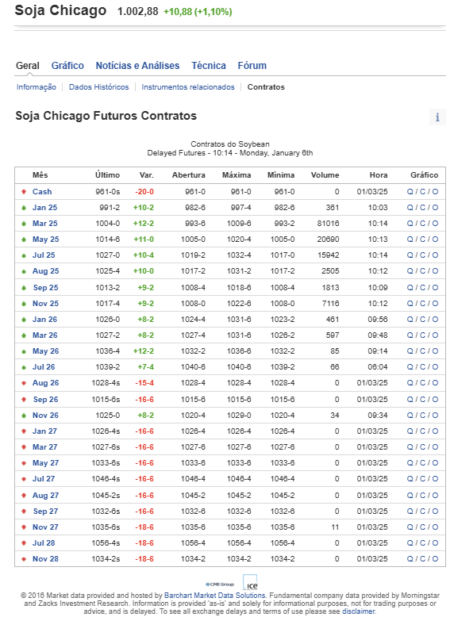Open the Nov 28 contract link
Screen dimensions: 450x640
tap(45, 559)
